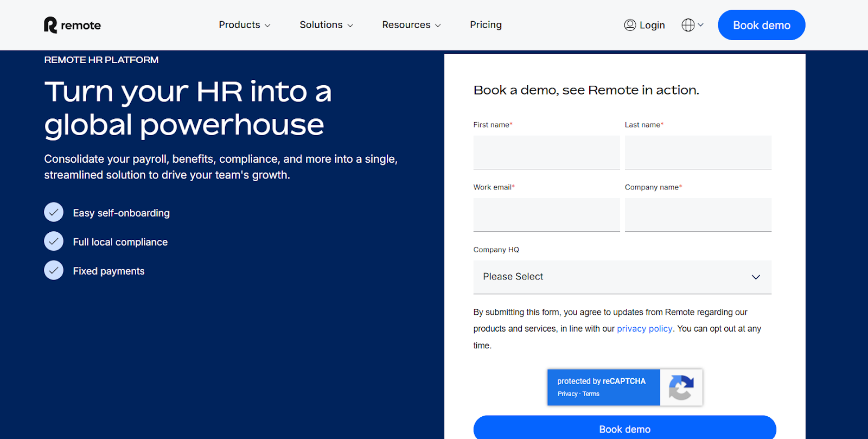868x439 pixels.
Task: Focus the First name input field
Action: (x=547, y=152)
